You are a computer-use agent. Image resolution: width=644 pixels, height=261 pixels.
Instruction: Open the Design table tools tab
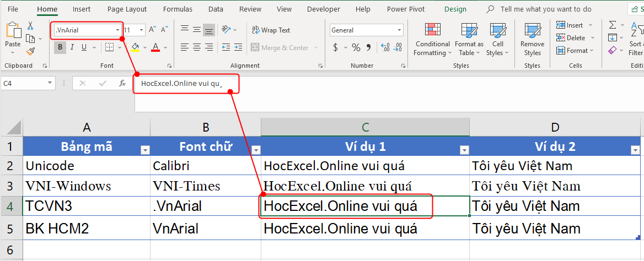tap(455, 9)
